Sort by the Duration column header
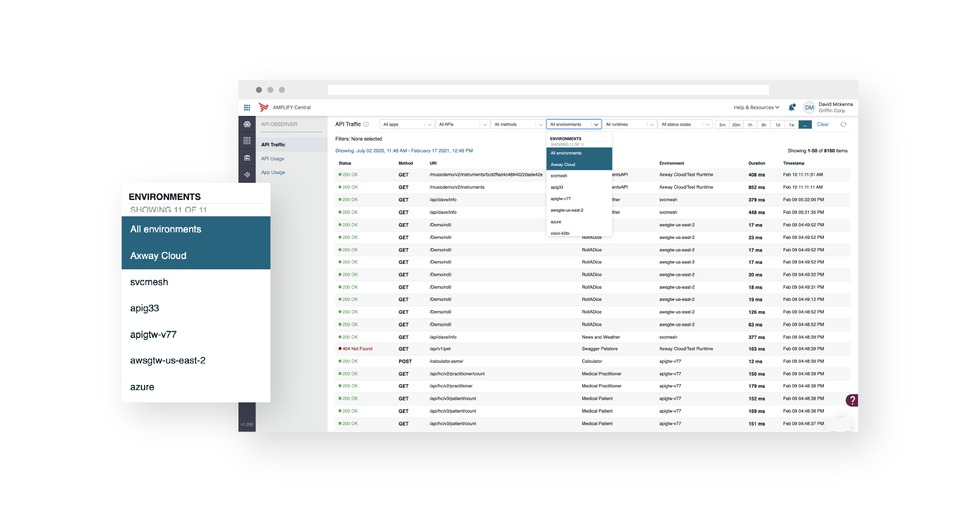The height and width of the screenshot is (512, 980). (757, 163)
